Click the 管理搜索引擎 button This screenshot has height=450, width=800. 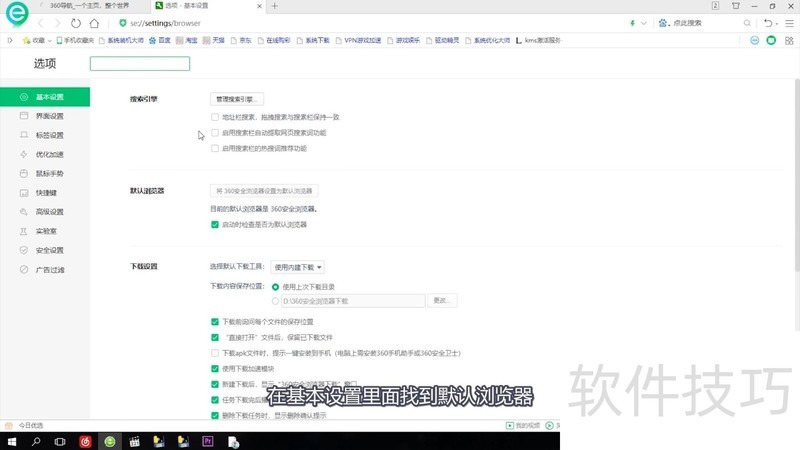(x=237, y=99)
